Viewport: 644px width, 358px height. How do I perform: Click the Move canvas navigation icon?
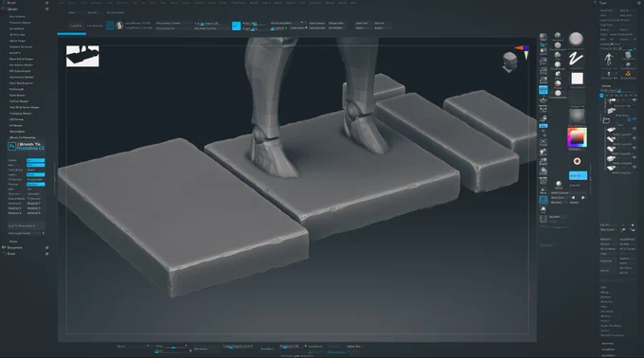[x=543, y=152]
